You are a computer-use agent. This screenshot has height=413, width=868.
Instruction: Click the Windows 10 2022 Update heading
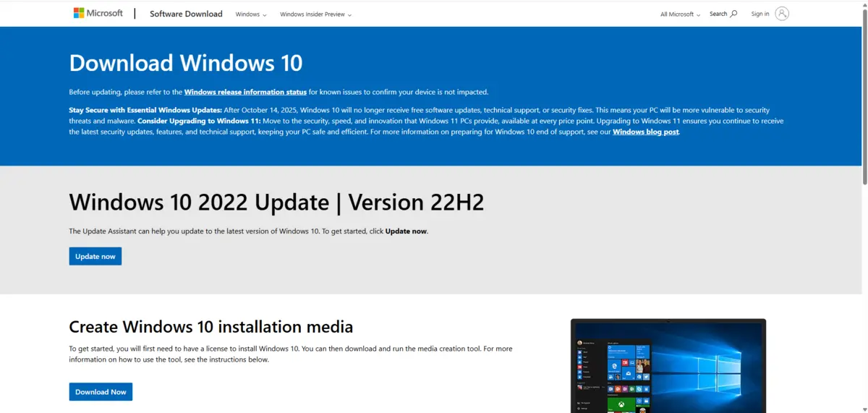276,202
